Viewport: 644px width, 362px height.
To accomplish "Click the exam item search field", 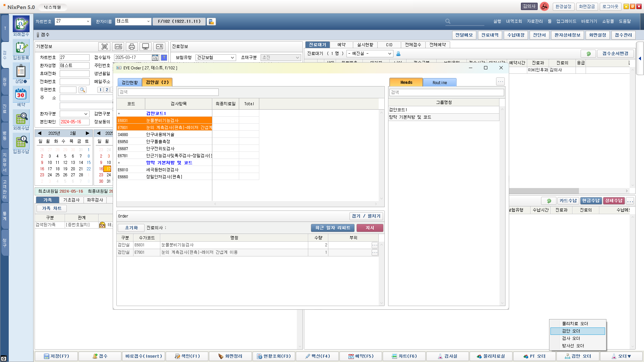I will tap(168, 92).
